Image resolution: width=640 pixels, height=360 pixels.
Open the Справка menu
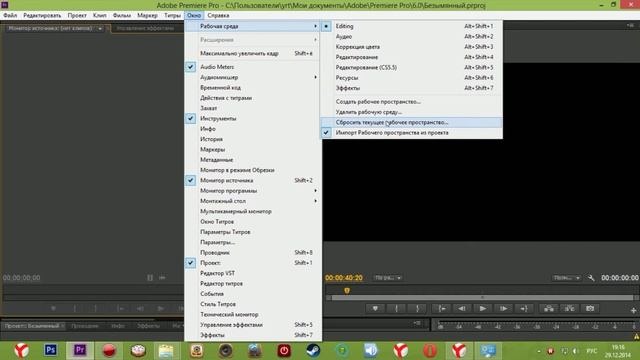pyautogui.click(x=218, y=16)
